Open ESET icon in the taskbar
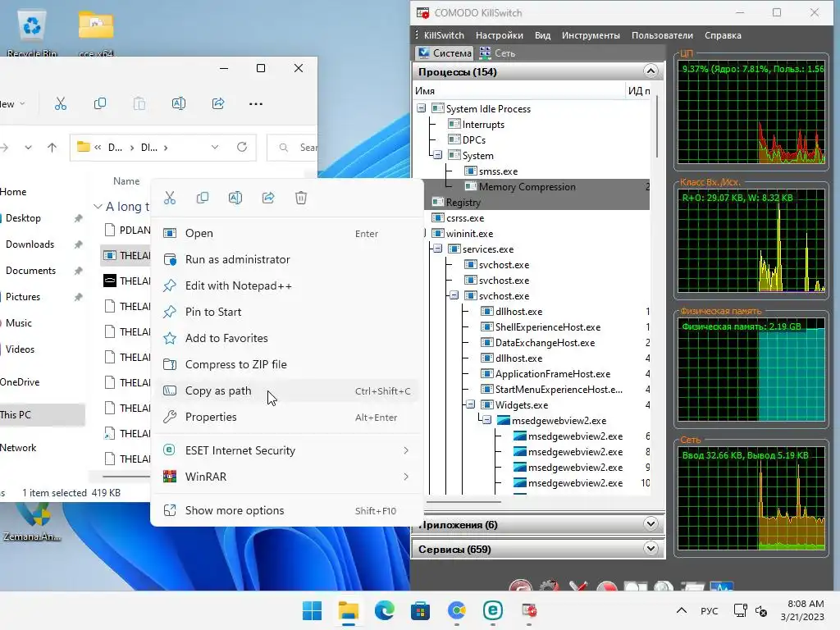This screenshot has width=840, height=630. coord(492,610)
